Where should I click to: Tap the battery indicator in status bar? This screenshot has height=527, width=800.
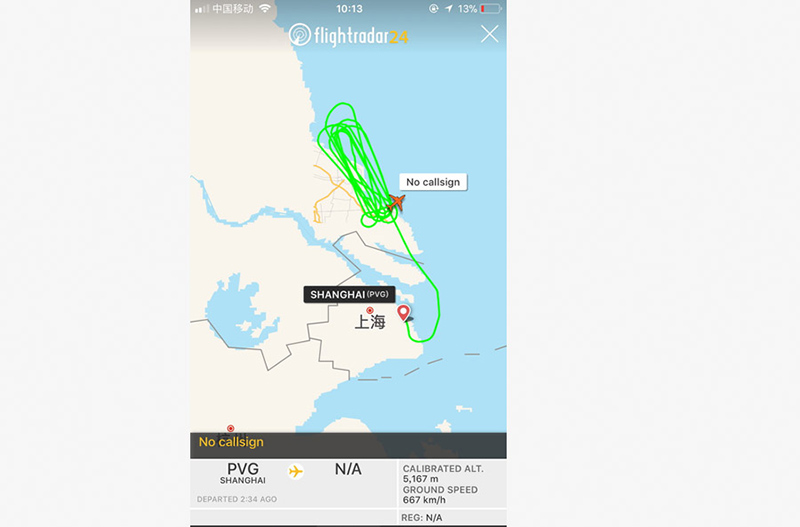pos(490,9)
